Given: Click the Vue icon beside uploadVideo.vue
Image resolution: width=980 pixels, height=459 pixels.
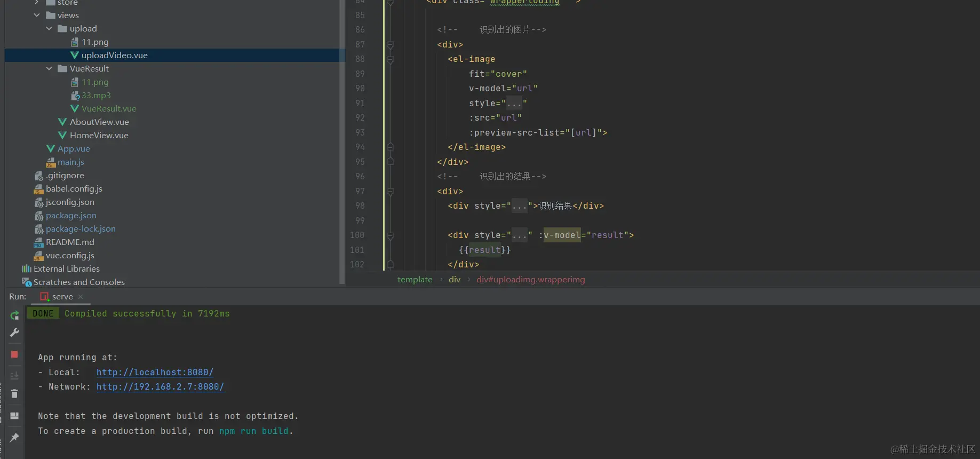Looking at the screenshot, I should 75,55.
